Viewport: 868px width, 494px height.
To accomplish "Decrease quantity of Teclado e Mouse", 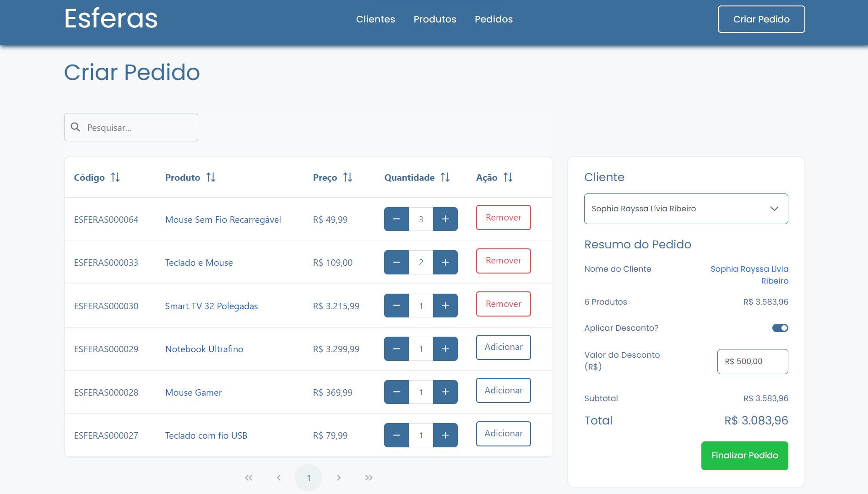I will click(x=396, y=263).
